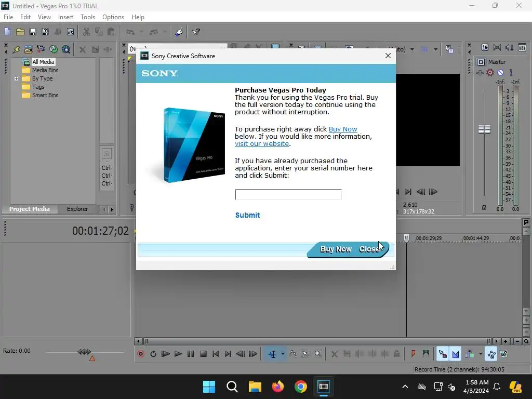This screenshot has height=399, width=532.
Task: Toggle Enable Snapping in timeline toolbar
Action: coord(443,354)
